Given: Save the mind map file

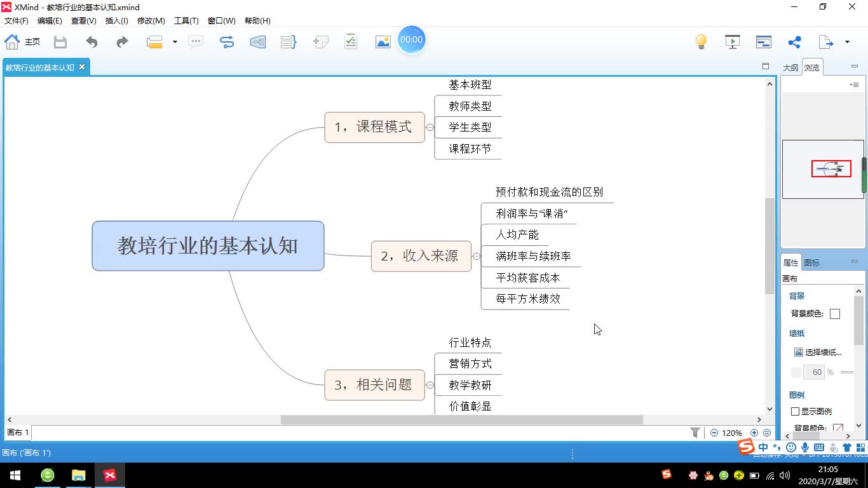Looking at the screenshot, I should click(x=60, y=42).
